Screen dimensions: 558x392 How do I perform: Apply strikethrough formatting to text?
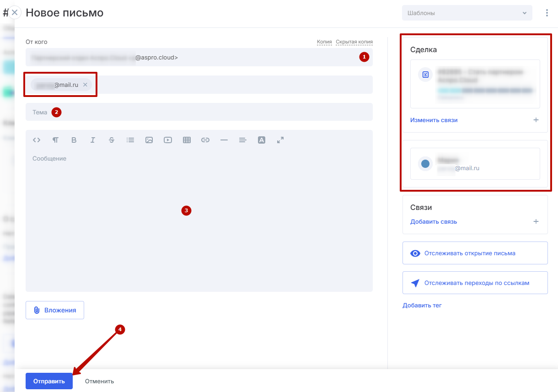112,140
